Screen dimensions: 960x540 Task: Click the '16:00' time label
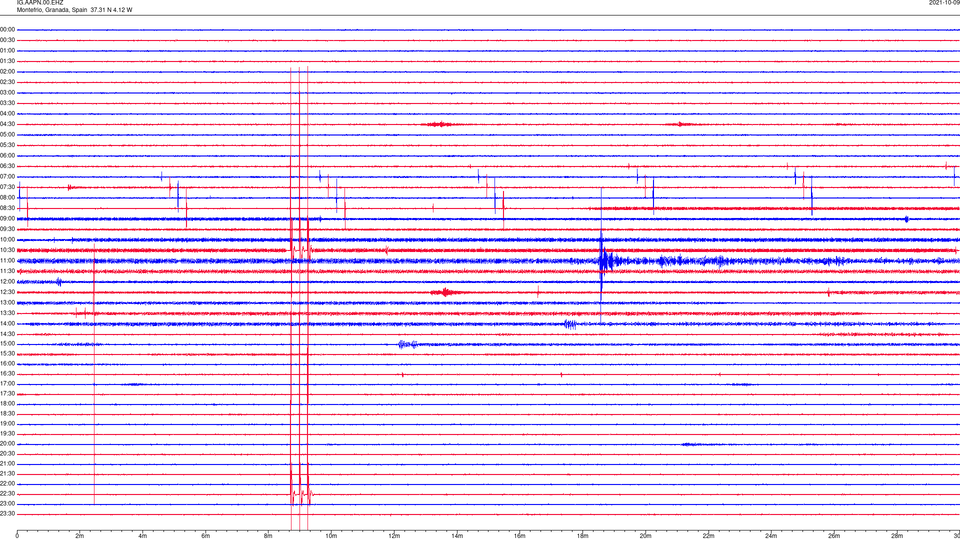[8, 364]
